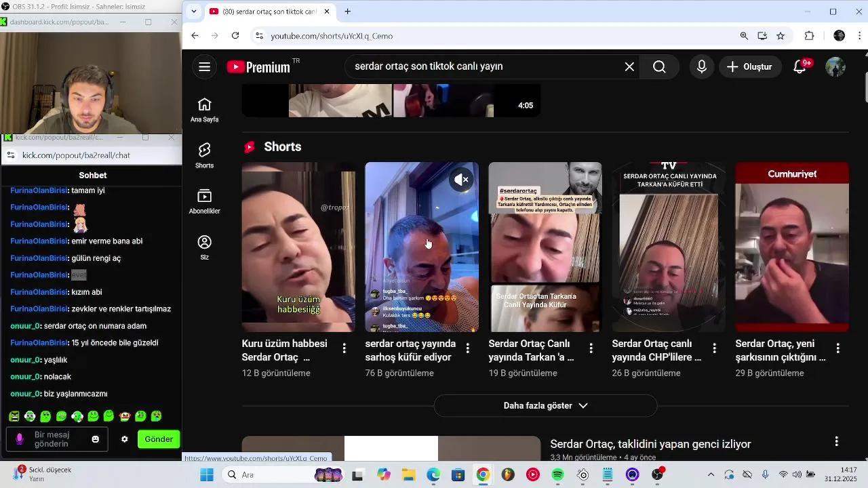Open options for sarhoş küfür ediyor Short
Image resolution: width=868 pixels, height=488 pixels.
[x=468, y=348]
